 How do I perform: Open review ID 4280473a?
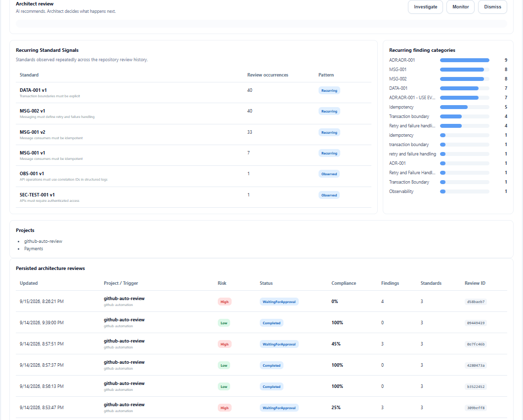(x=476, y=365)
